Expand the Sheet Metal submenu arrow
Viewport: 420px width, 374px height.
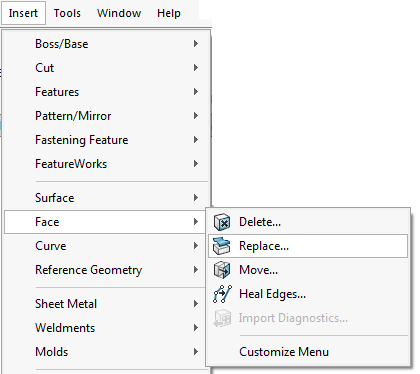pyautogui.click(x=196, y=304)
